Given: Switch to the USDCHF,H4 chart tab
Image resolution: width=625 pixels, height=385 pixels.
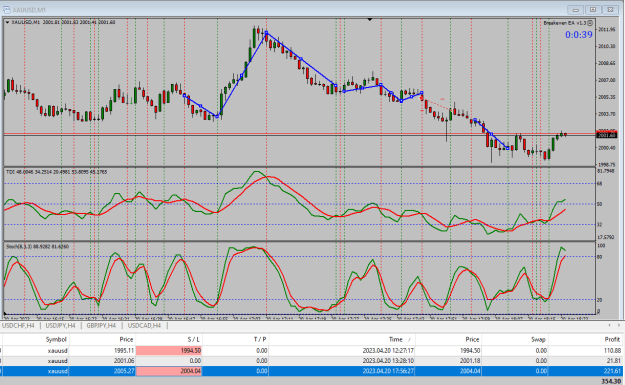Looking at the screenshot, I should pyautogui.click(x=18, y=326).
